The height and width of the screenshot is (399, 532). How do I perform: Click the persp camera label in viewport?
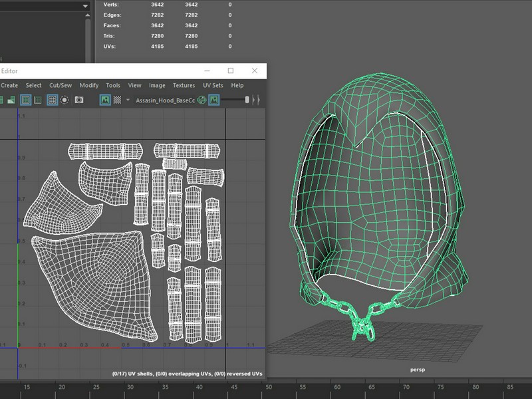click(x=418, y=370)
